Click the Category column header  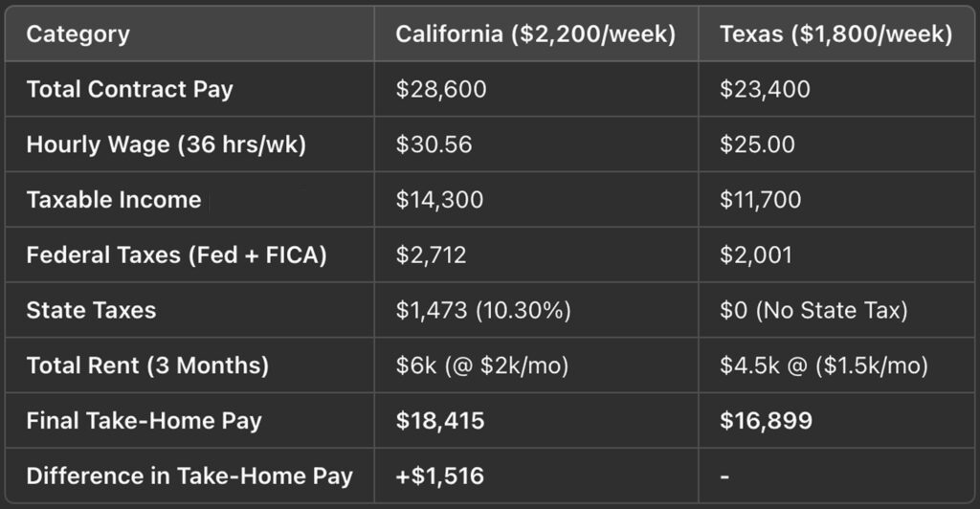tap(78, 35)
